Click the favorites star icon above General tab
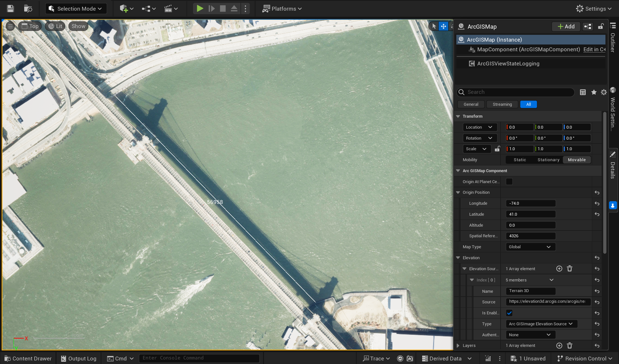This screenshot has height=364, width=619. tap(593, 92)
